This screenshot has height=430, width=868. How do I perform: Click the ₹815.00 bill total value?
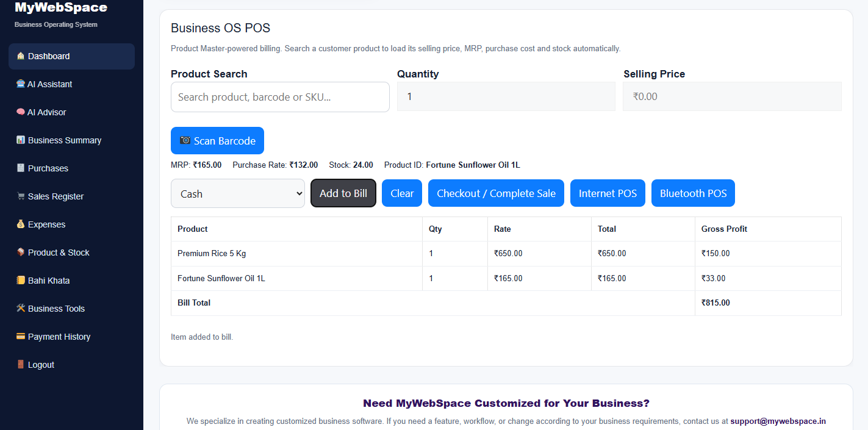716,303
